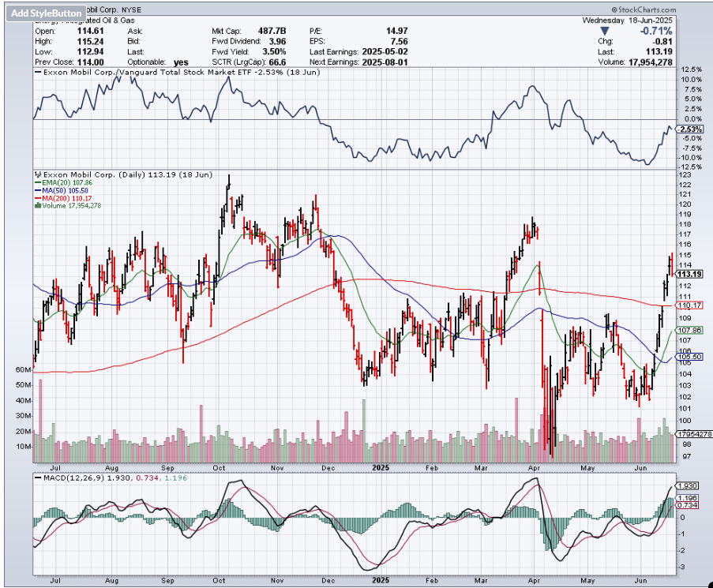Click the Exxon Mobil Corp. (Daily) price panel title

128,174
